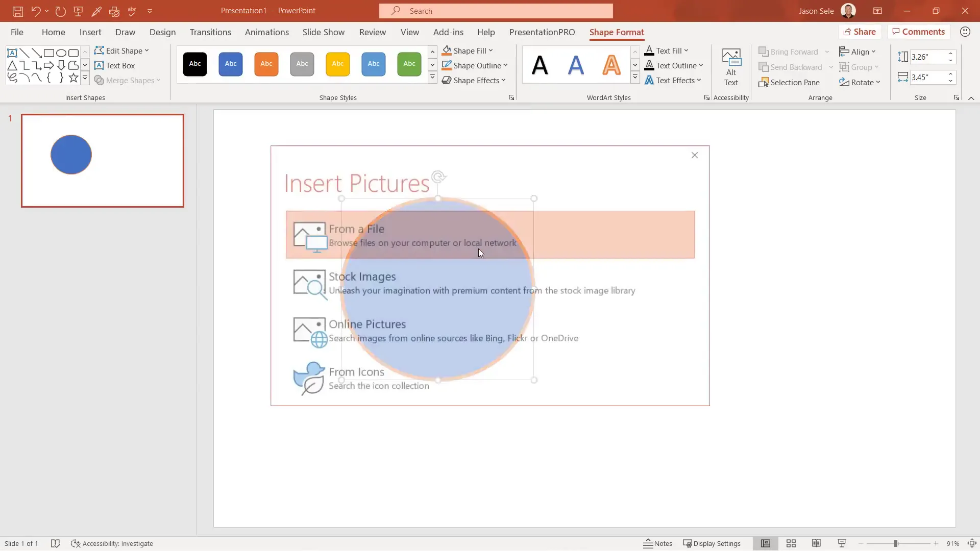Open the PresentationPRO tab

pos(542,32)
